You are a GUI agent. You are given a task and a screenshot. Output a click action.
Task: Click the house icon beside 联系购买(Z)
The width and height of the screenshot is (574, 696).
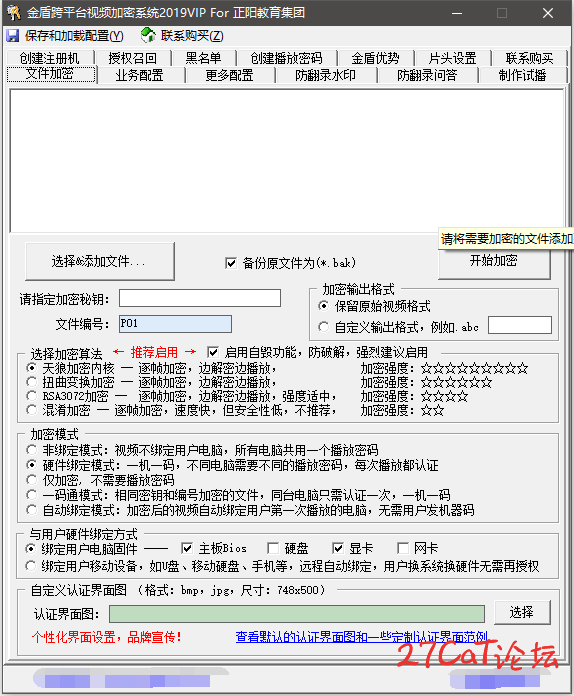pos(148,35)
